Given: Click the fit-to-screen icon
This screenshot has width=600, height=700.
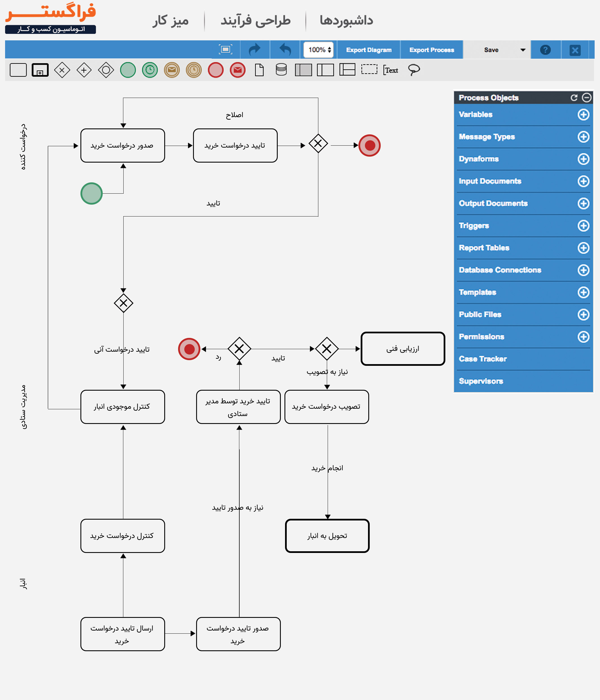Looking at the screenshot, I should [226, 49].
